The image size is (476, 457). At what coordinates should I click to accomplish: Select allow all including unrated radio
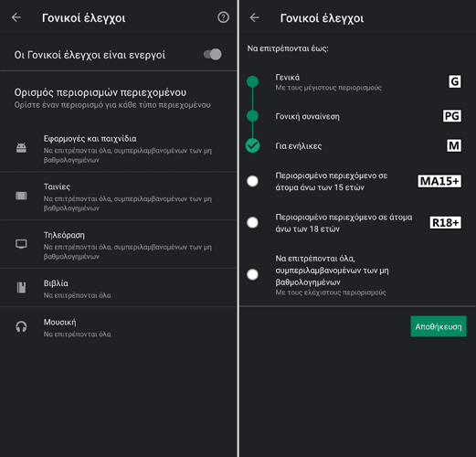[252, 274]
